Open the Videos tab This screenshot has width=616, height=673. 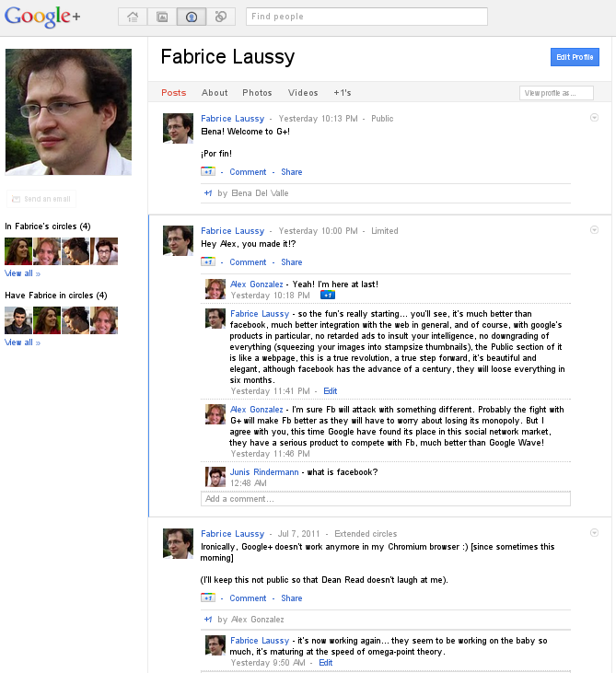tap(303, 93)
